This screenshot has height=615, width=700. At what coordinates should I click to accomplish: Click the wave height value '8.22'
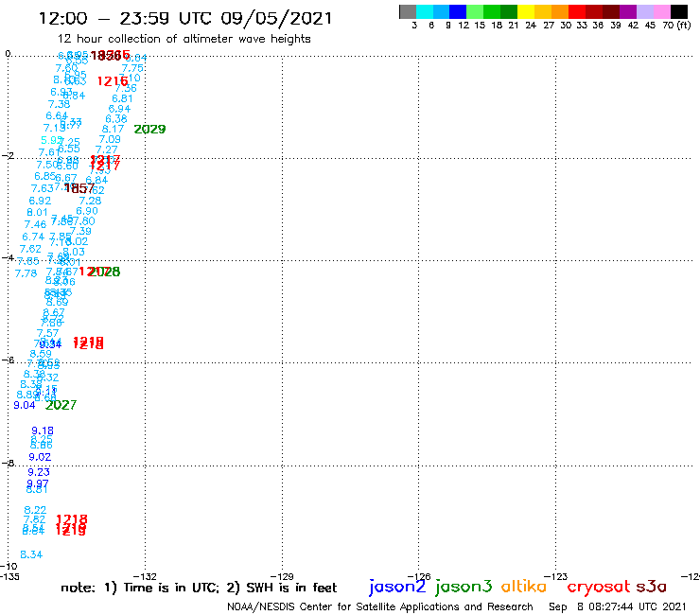[35, 510]
